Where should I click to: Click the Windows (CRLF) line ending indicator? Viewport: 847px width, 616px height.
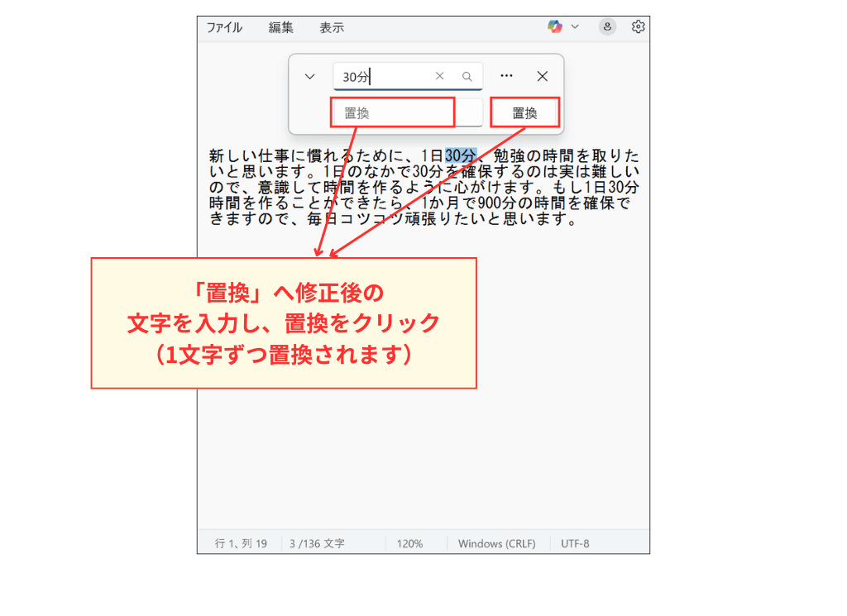[x=496, y=543]
